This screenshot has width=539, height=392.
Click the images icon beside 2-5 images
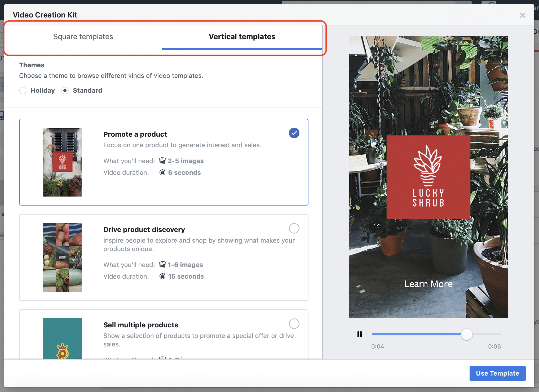162,161
